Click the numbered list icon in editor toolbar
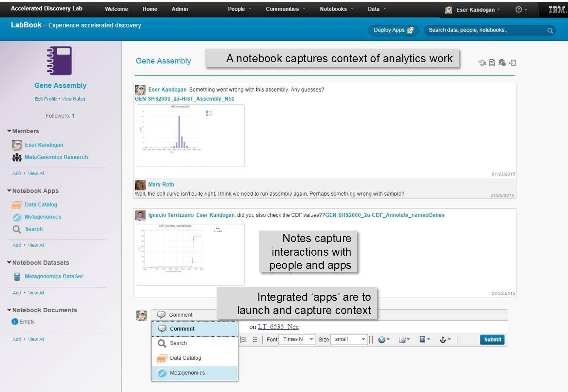Screen dimensions: 568x392 point(243,340)
